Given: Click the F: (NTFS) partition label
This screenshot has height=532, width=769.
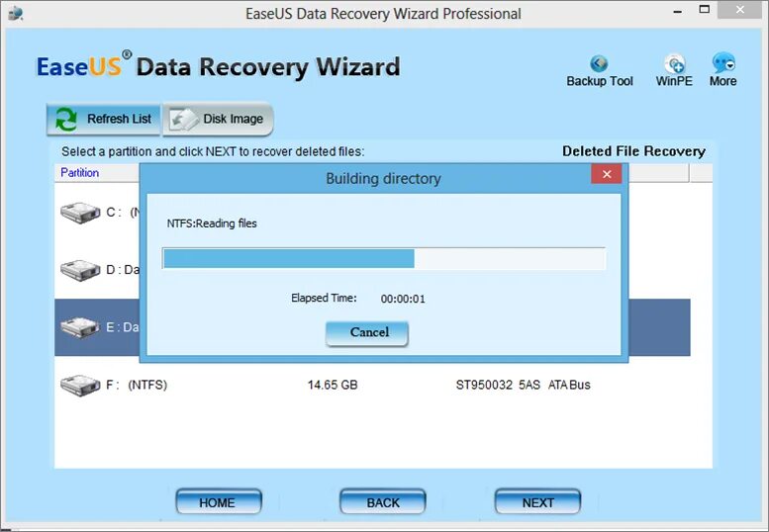Looking at the screenshot, I should pyautogui.click(x=137, y=385).
